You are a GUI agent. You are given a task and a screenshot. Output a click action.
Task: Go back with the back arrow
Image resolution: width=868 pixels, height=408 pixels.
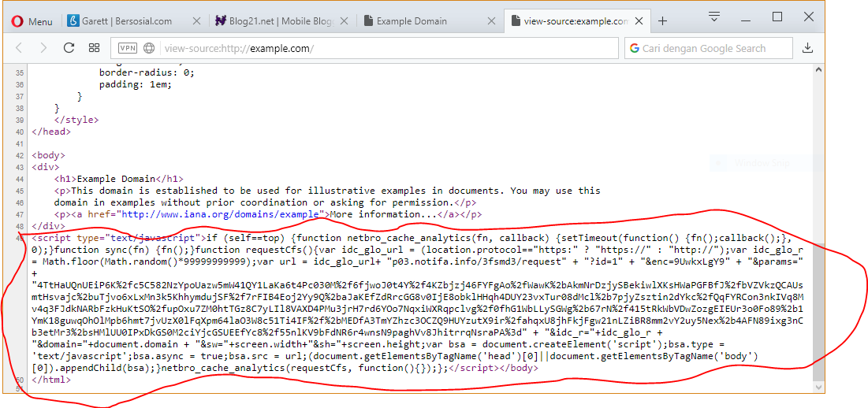(x=18, y=48)
